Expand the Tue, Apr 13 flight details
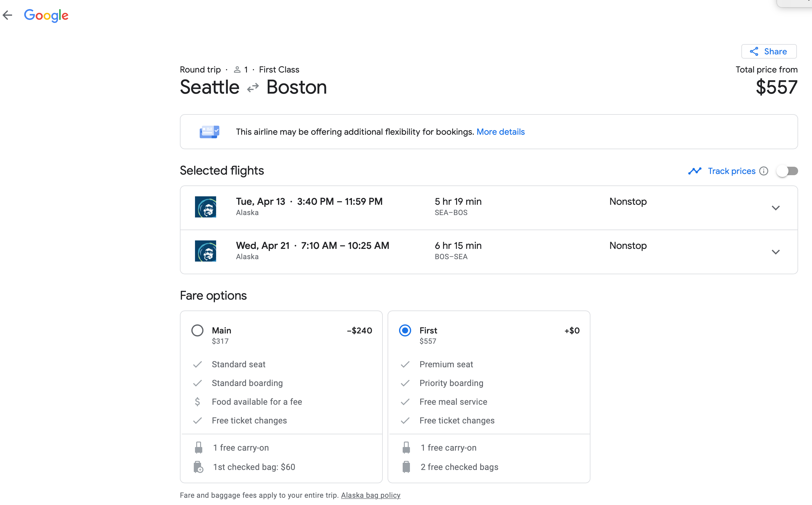This screenshot has width=812, height=505. [x=775, y=208]
